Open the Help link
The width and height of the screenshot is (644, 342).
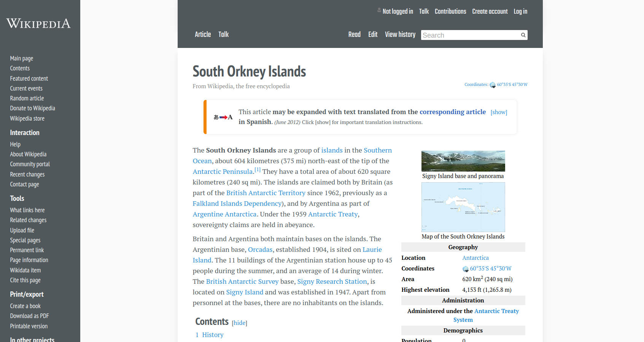coord(15,144)
